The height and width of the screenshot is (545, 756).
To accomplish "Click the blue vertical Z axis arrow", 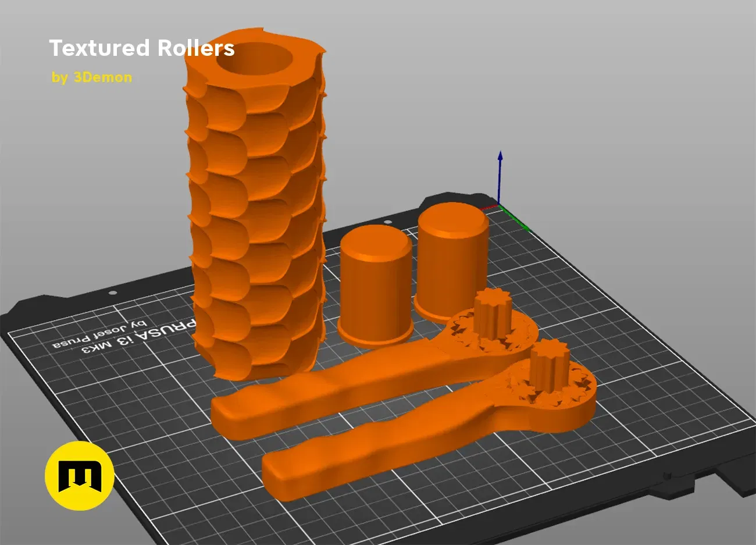I will (500, 177).
